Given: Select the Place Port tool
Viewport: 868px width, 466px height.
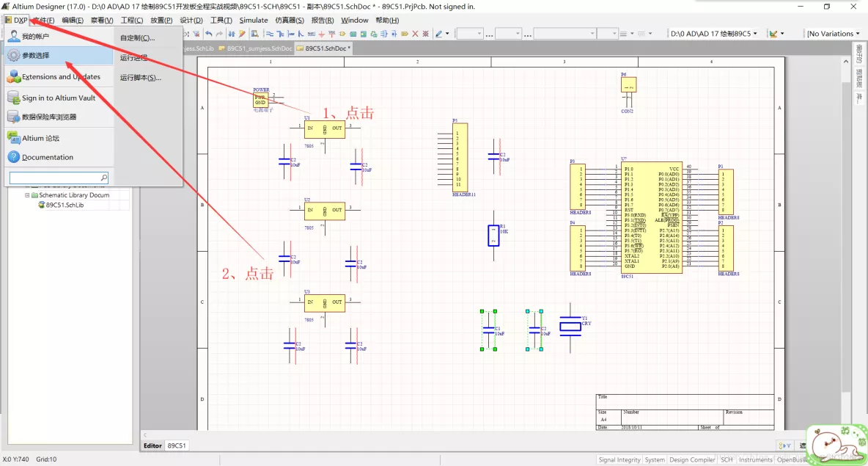Looking at the screenshot, I should [404, 34].
